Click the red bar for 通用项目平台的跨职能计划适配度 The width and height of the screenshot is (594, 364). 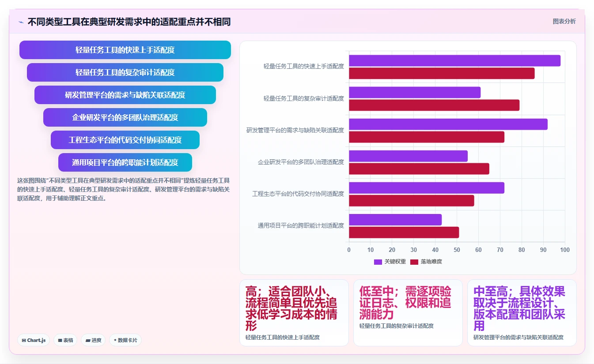tap(404, 232)
